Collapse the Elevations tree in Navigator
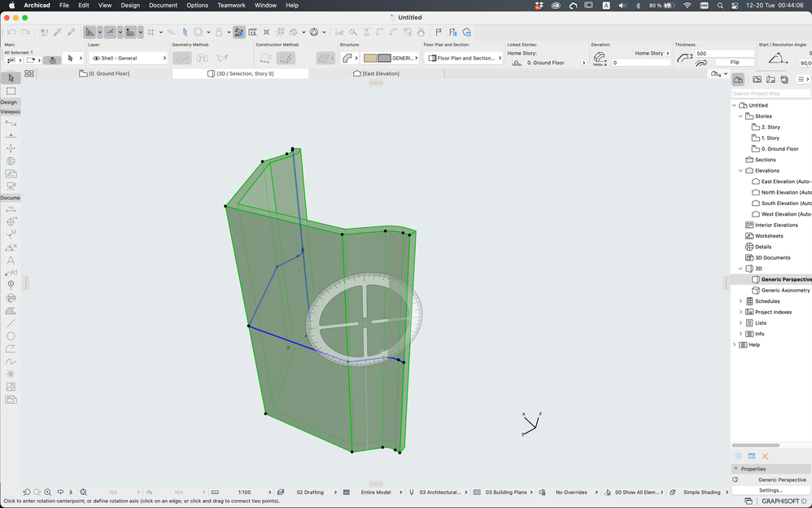 click(x=740, y=170)
